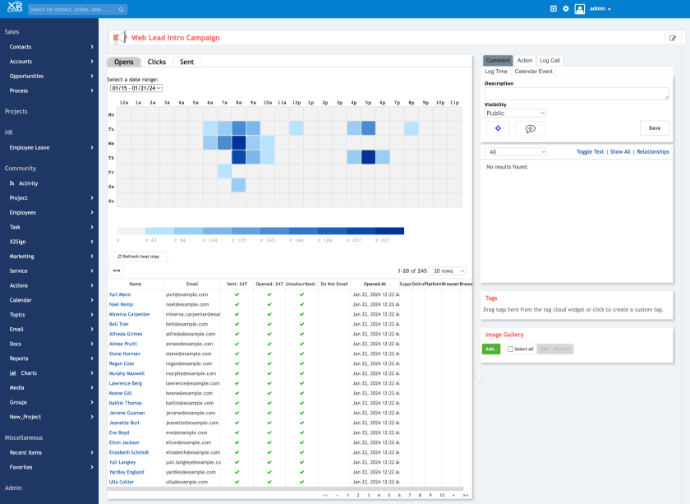
Task: Switch to the Clicks tab
Action: coord(157,62)
